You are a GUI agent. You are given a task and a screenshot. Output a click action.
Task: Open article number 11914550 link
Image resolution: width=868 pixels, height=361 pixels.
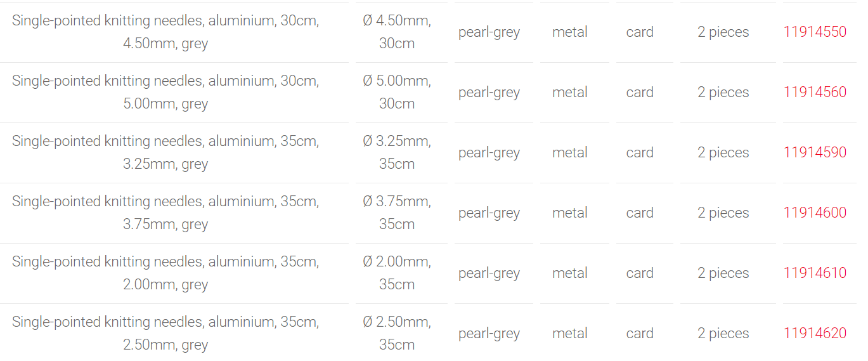pos(815,32)
